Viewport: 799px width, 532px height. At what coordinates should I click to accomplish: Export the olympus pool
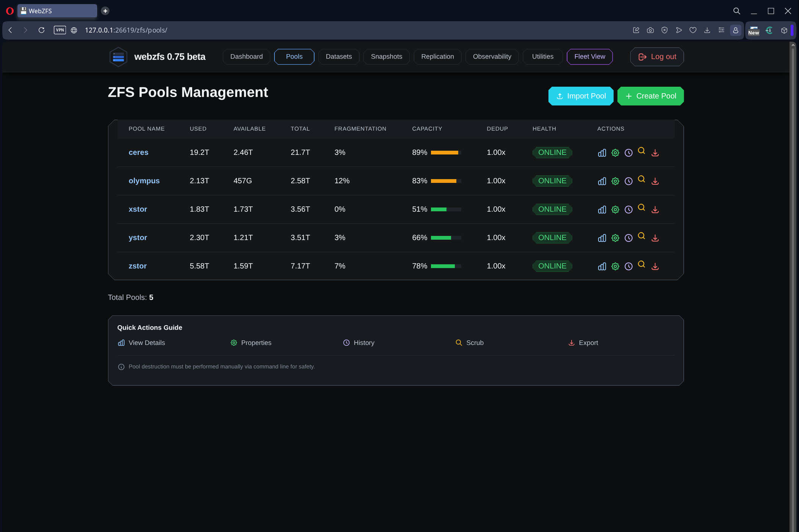tap(655, 181)
